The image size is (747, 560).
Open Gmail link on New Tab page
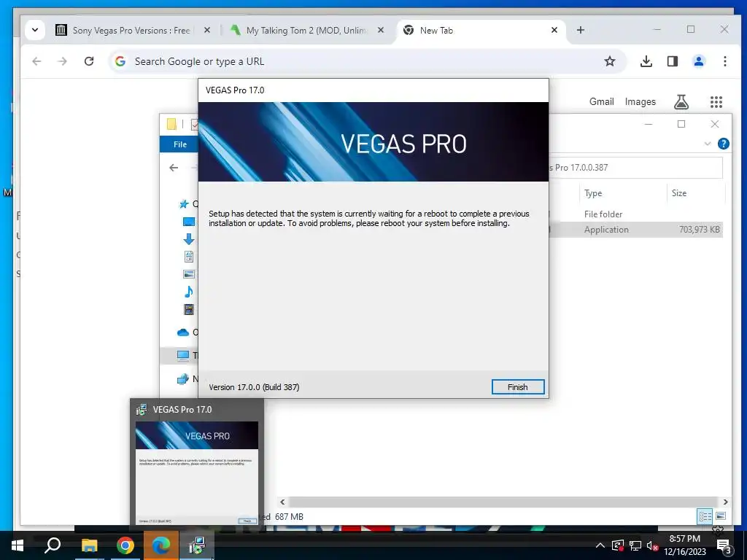coord(601,101)
